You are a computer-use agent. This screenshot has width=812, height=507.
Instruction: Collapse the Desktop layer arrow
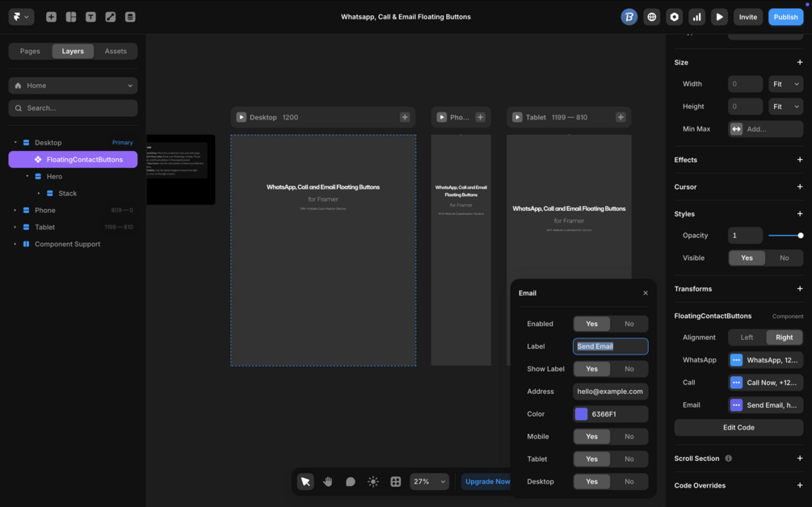(15, 142)
